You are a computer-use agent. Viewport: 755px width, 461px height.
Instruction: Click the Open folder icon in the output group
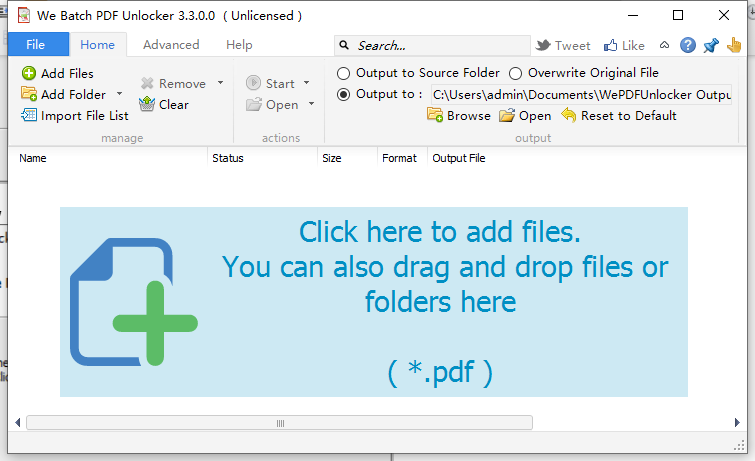click(507, 116)
